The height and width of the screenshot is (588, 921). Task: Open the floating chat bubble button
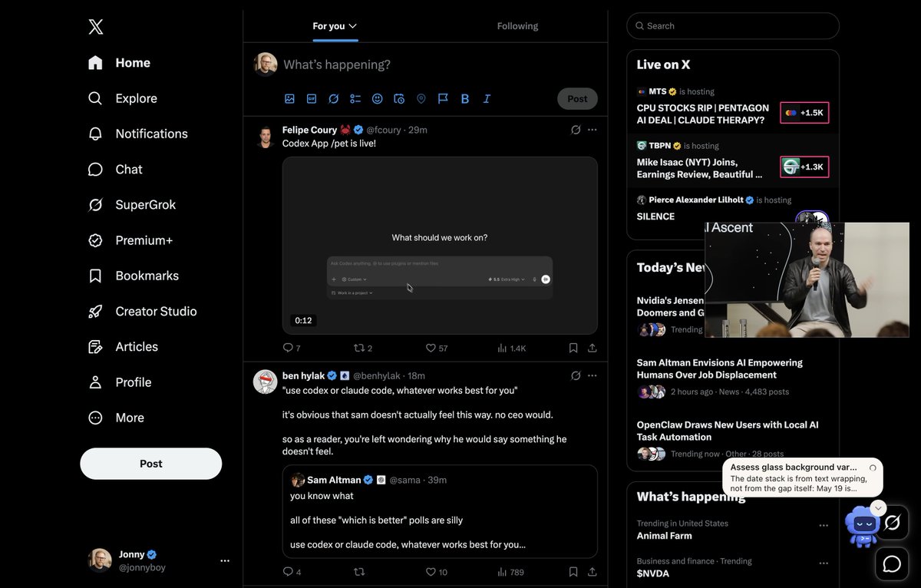click(892, 564)
